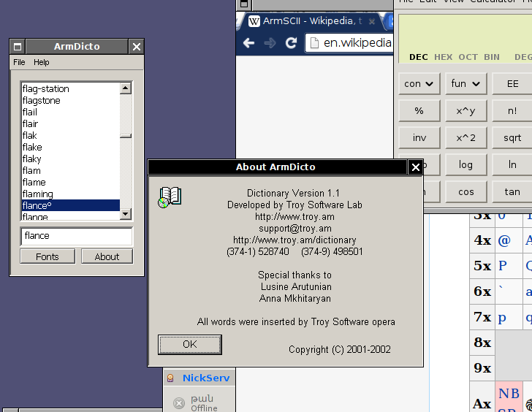Click the P character link in row 5x
532x412 pixels.
point(503,265)
